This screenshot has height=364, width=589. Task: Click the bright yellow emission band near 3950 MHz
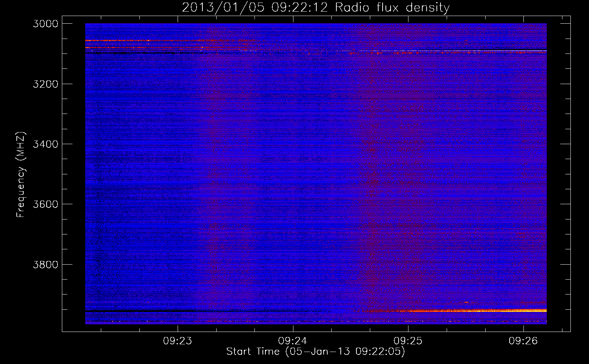pos(473,311)
